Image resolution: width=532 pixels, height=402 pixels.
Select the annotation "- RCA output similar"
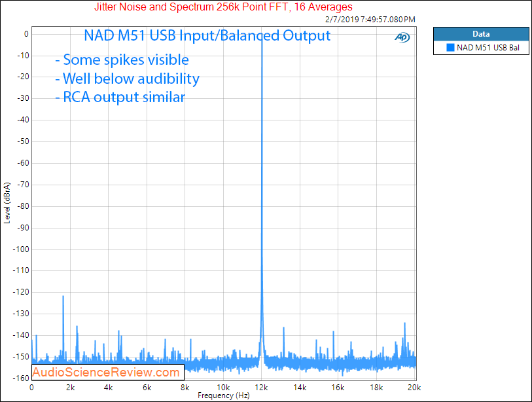point(120,97)
